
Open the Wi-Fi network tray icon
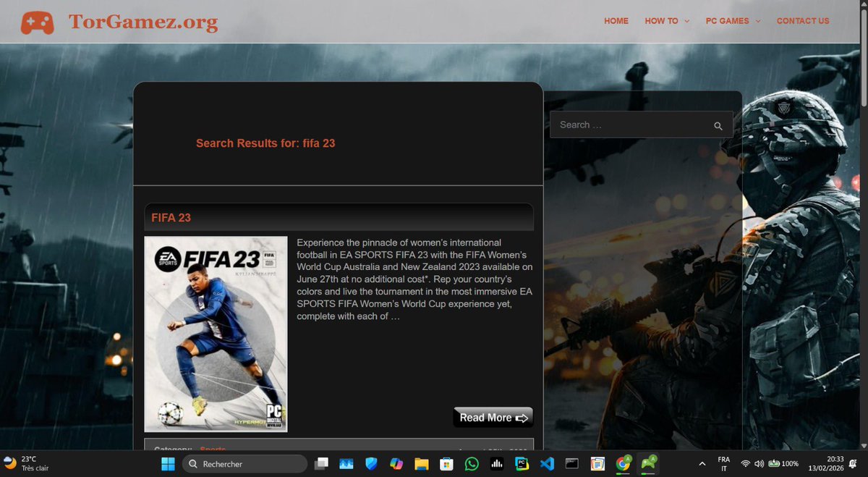(745, 464)
